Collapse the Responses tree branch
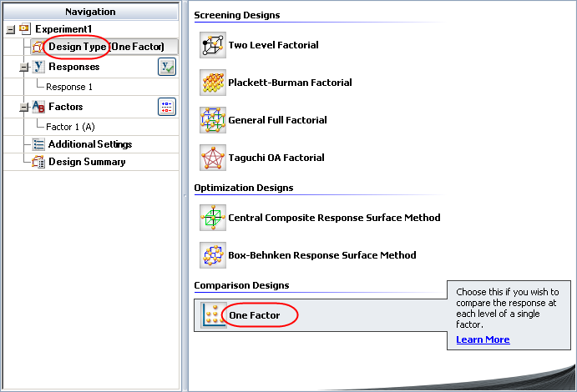Viewport: 577px width, 392px height. (x=23, y=68)
